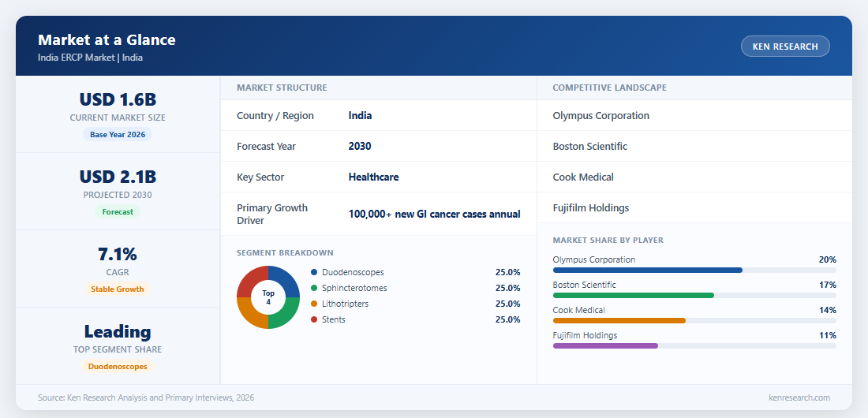868x418 pixels.
Task: Click the SEGMENT BREAKDOWN heading
Action: 285,253
